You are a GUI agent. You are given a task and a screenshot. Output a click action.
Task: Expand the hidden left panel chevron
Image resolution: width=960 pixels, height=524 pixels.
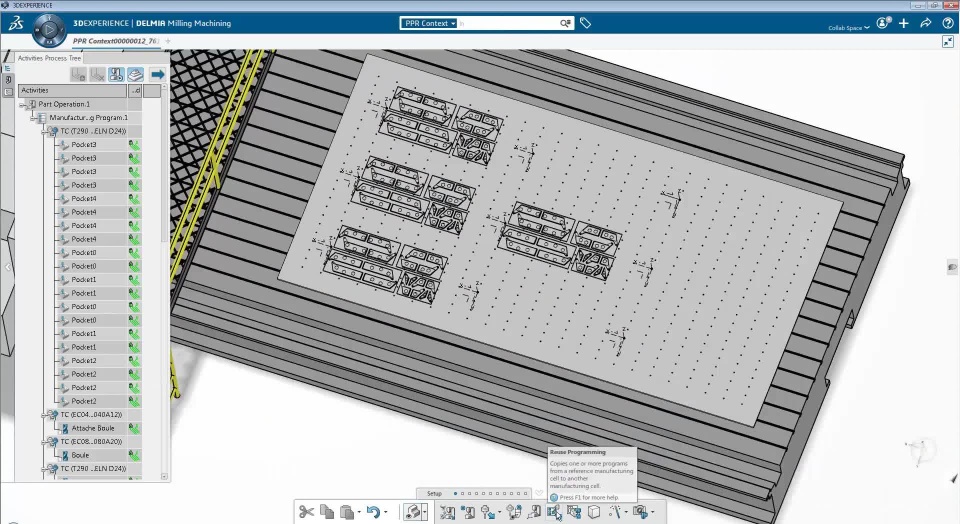(x=7, y=267)
